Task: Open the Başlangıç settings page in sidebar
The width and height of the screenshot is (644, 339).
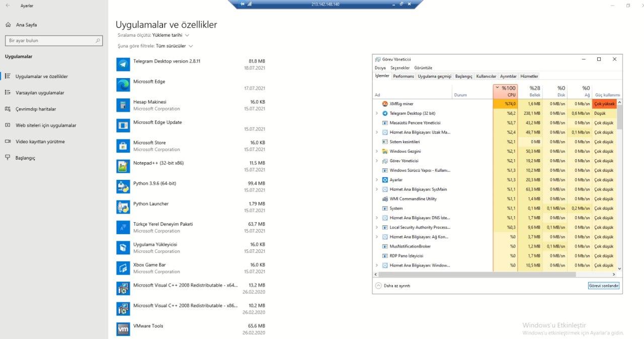Action: (25, 158)
